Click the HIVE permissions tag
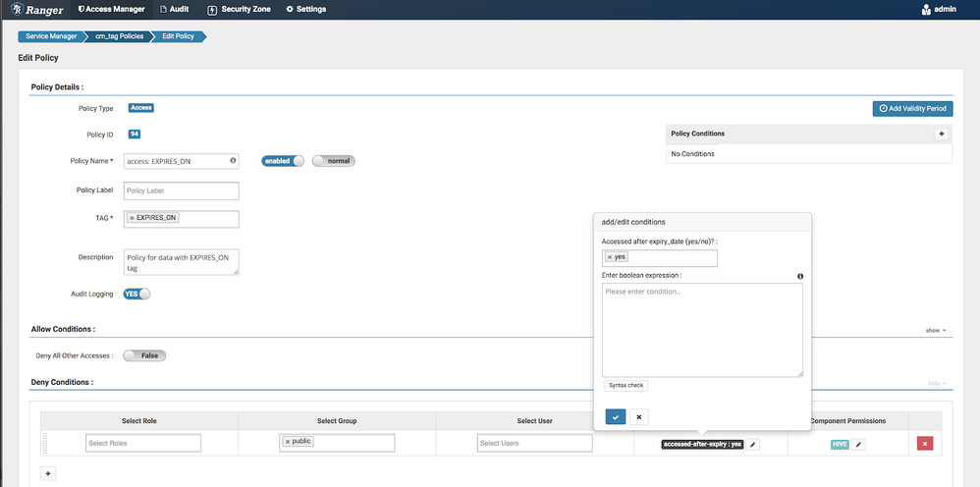Viewport: 980px width, 487px height. pos(840,445)
